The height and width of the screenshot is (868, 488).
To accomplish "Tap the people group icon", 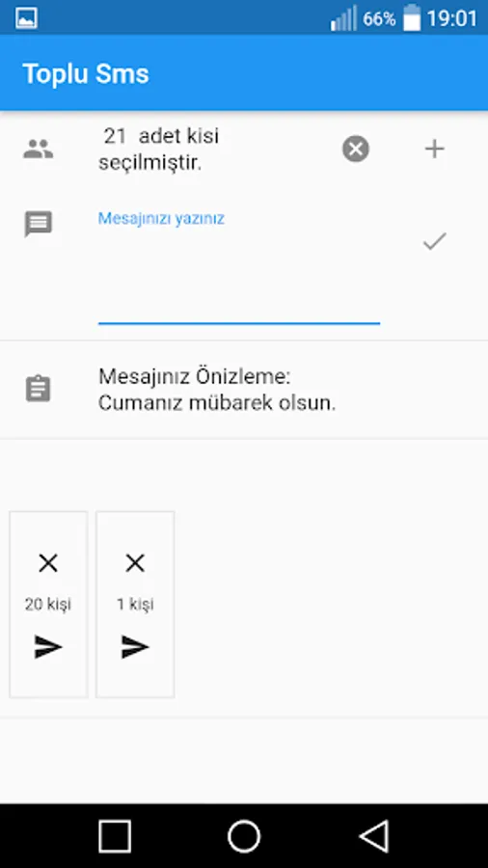I will click(39, 149).
